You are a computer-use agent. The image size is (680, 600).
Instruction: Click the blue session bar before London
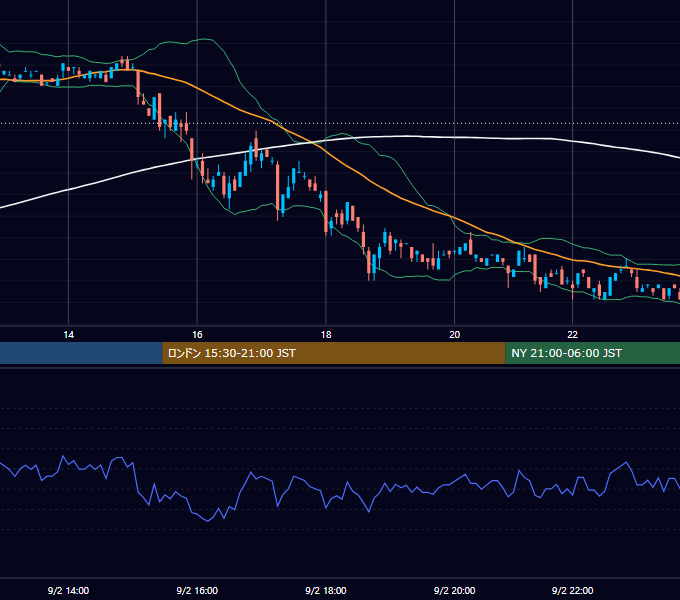[x=81, y=353]
